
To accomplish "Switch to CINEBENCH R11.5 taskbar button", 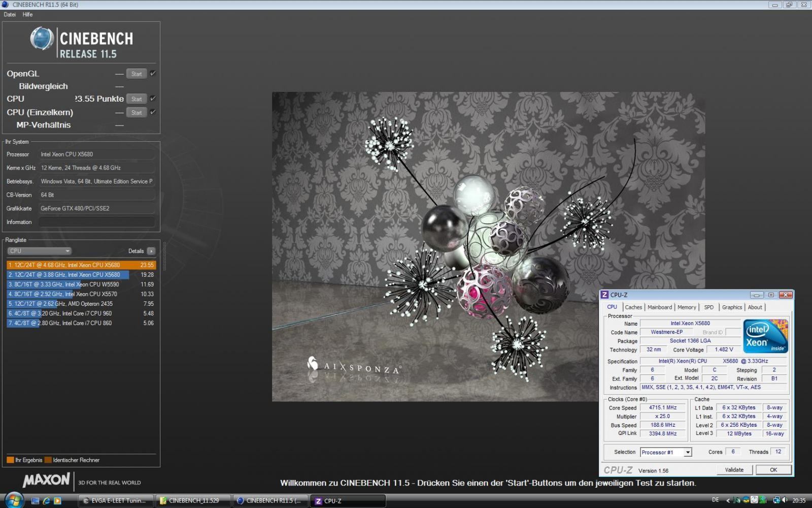I will click(271, 500).
